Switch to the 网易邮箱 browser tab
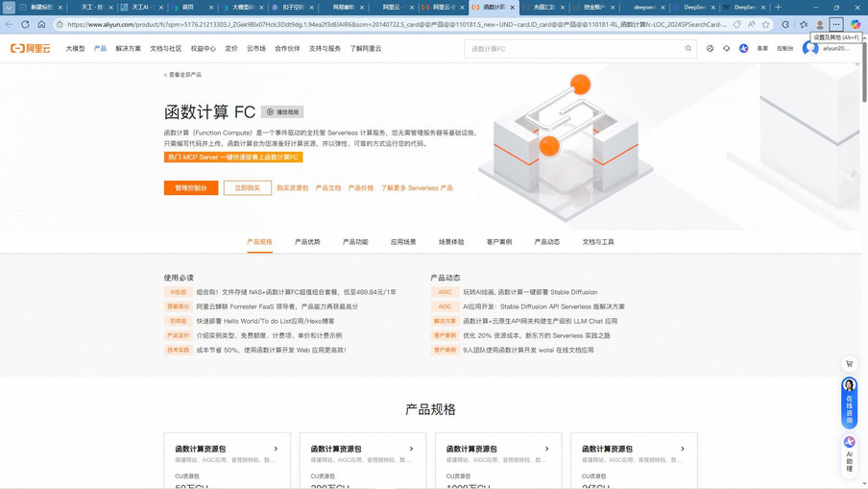868x489 pixels. [x=343, y=7]
